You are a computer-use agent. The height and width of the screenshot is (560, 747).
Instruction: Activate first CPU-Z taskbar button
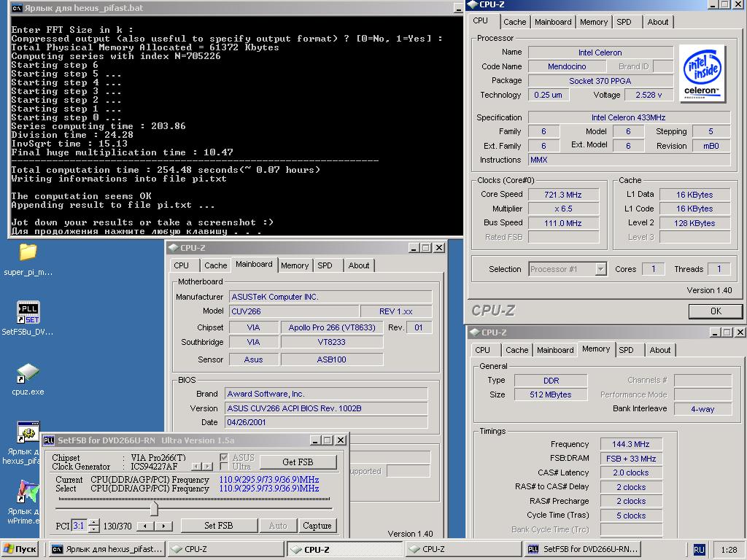click(x=226, y=549)
